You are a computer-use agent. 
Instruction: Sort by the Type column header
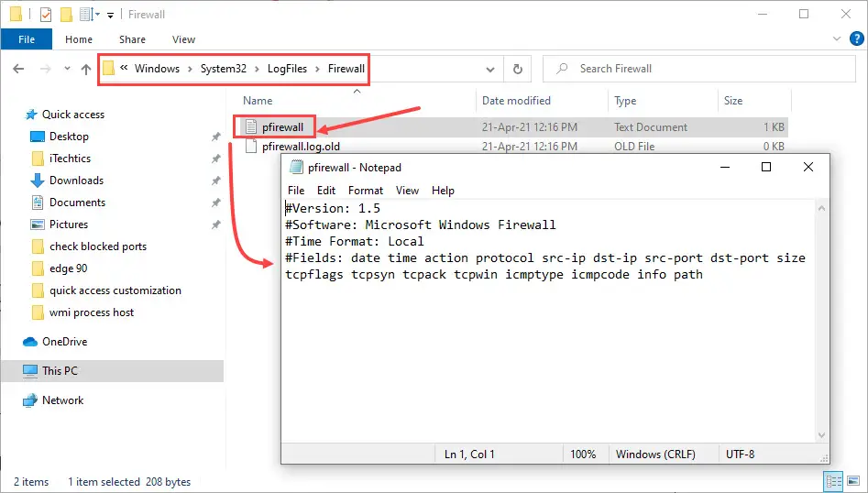point(625,101)
